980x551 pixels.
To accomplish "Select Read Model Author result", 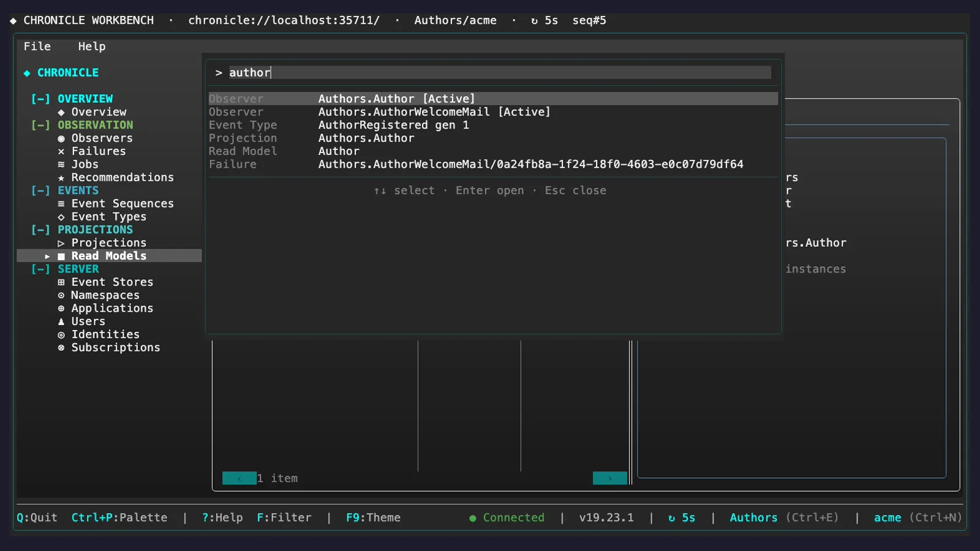I will [x=493, y=151].
